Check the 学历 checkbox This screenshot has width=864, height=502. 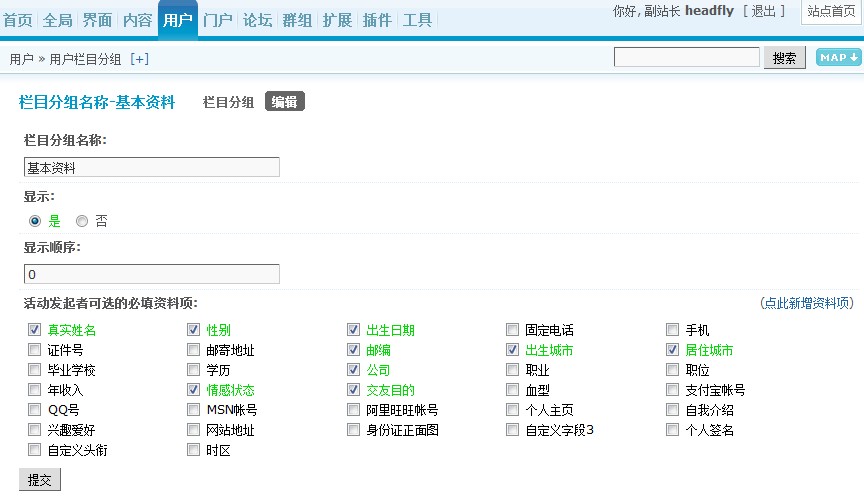pyautogui.click(x=193, y=369)
